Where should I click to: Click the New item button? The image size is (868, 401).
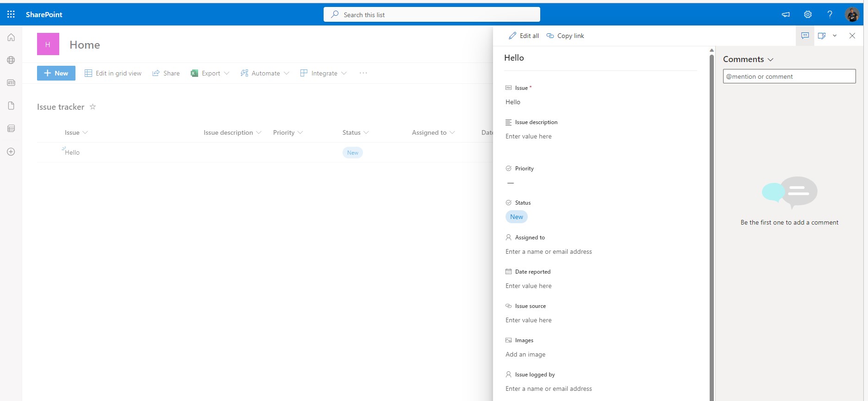pos(56,73)
